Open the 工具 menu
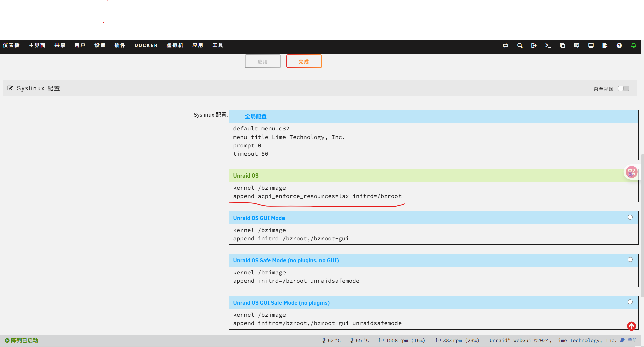This screenshot has height=347, width=644. click(218, 45)
